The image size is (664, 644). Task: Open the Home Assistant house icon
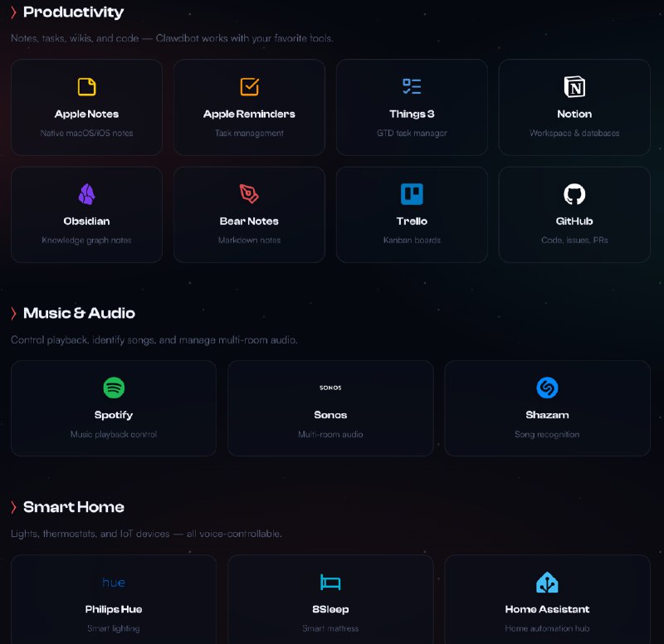tap(547, 583)
